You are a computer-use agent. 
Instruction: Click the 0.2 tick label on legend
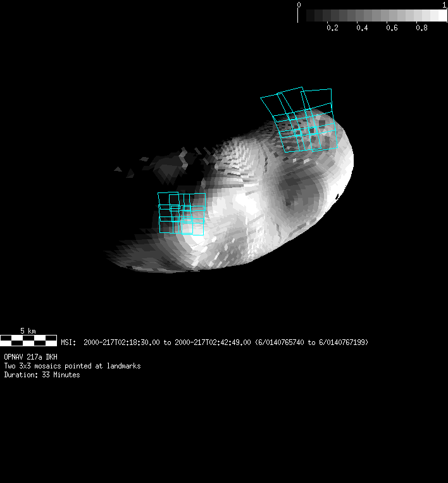click(332, 28)
